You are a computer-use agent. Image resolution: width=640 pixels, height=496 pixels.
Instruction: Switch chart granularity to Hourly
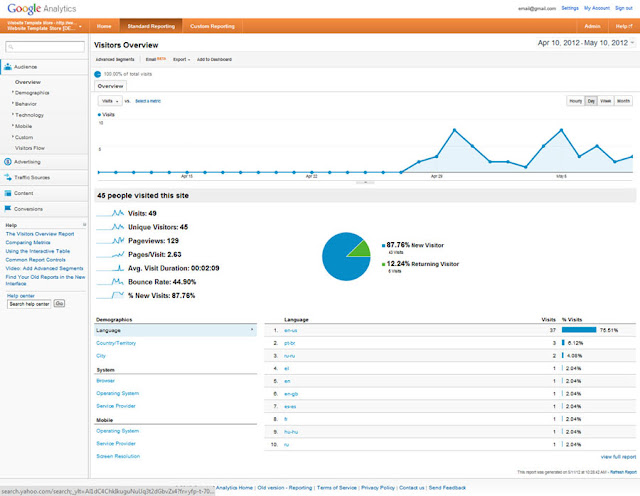point(576,101)
